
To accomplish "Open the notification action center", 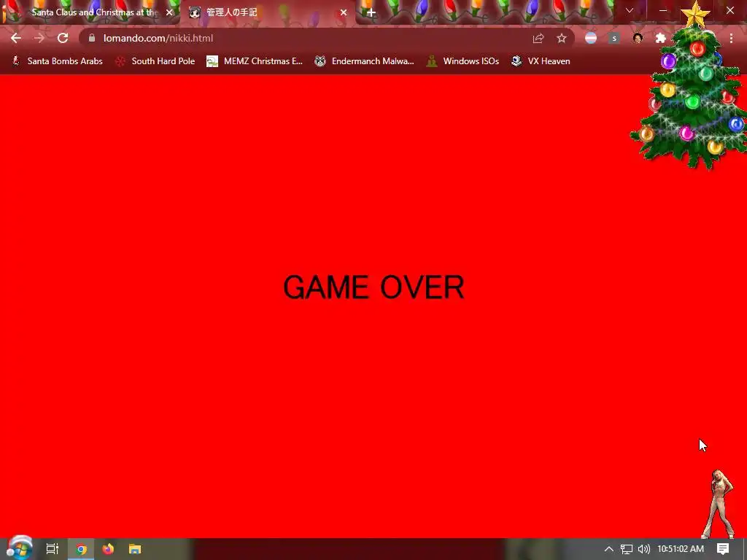I will click(723, 549).
